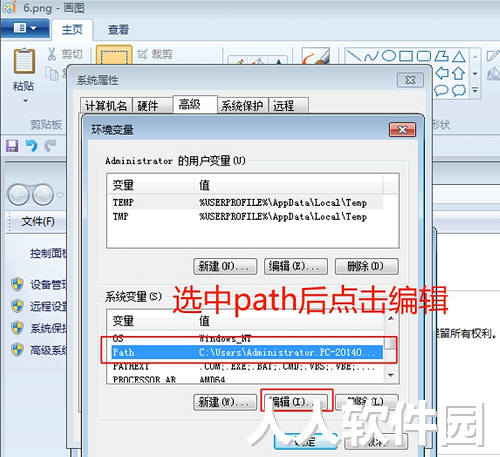Select the PATHEXT system variable row
The height and width of the screenshot is (457, 500).
click(x=247, y=366)
